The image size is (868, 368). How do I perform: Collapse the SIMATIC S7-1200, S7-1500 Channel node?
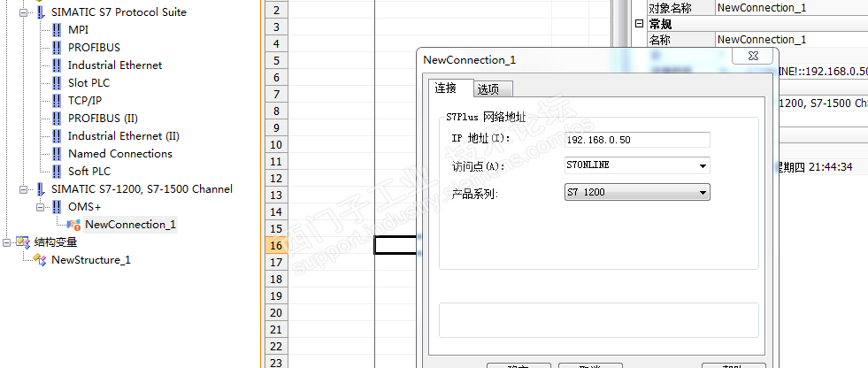23,189
